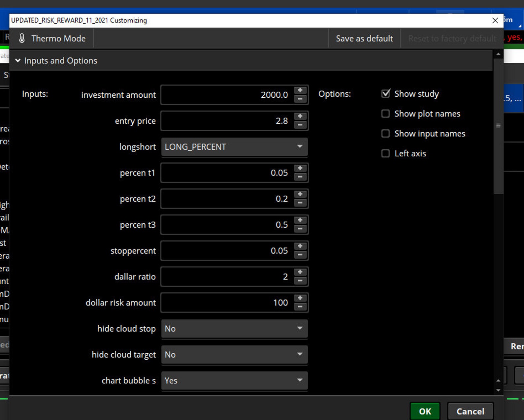Image resolution: width=524 pixels, height=420 pixels.
Task: Open the longshort LONG_PERCENT dropdown
Action: [235, 147]
